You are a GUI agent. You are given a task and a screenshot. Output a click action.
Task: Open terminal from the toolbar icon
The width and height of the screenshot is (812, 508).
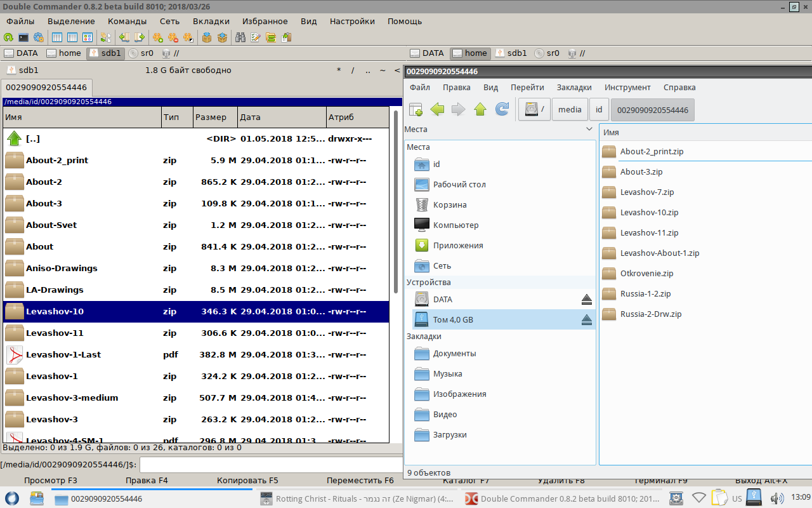pos(23,37)
